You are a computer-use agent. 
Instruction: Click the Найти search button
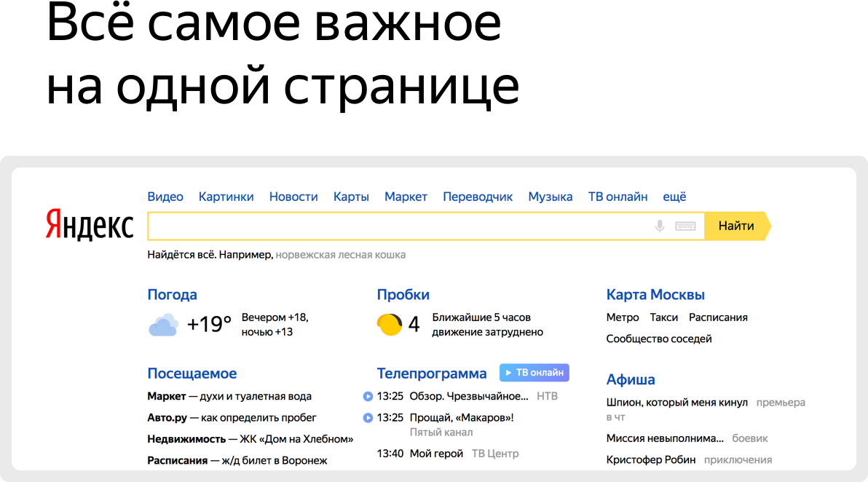pyautogui.click(x=738, y=226)
